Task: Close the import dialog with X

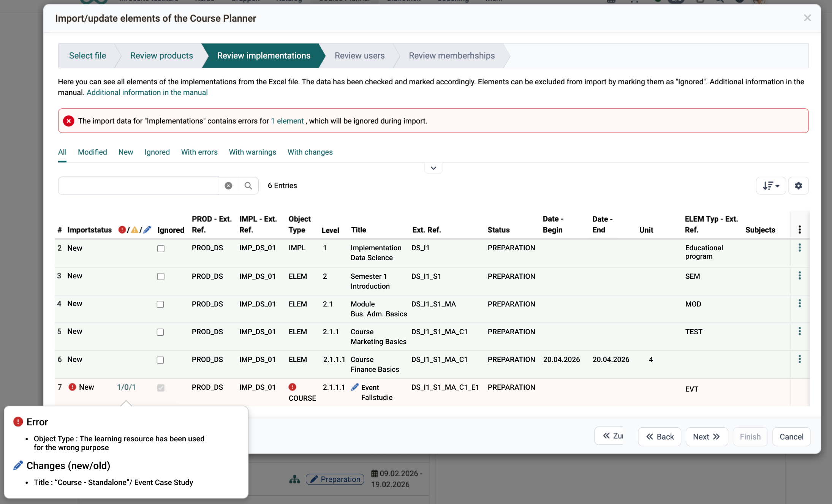Action: 807,18
